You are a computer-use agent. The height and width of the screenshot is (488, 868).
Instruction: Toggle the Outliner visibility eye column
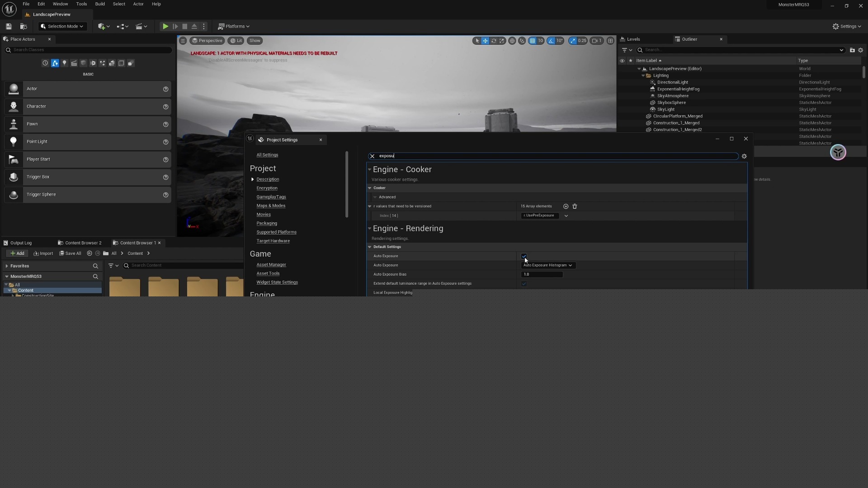pyautogui.click(x=622, y=61)
